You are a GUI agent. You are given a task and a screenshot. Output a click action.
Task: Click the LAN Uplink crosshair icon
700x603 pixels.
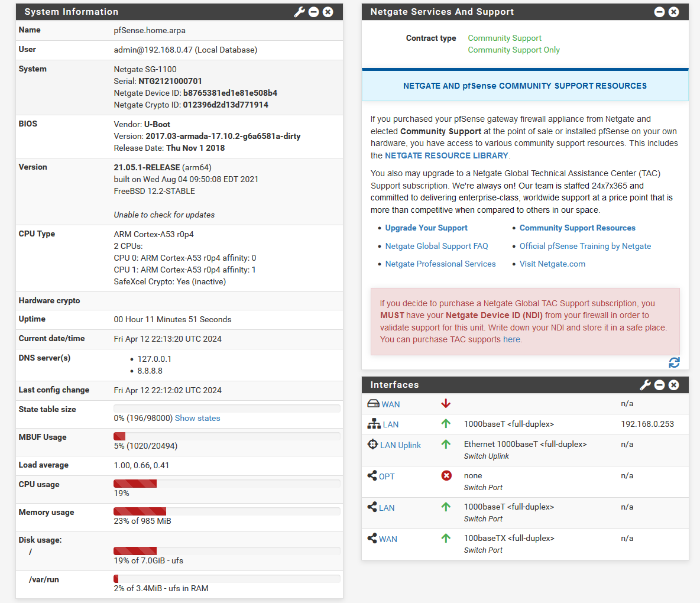(x=372, y=445)
